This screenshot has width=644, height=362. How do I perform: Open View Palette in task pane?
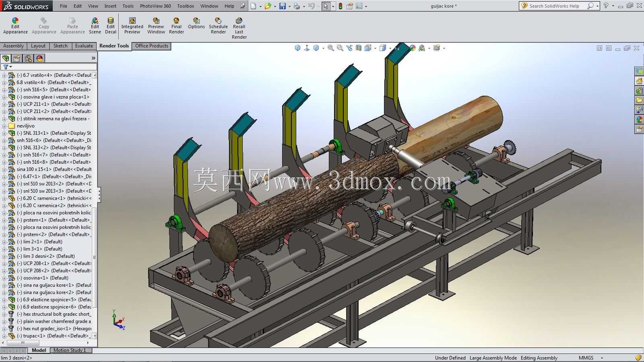[639, 110]
